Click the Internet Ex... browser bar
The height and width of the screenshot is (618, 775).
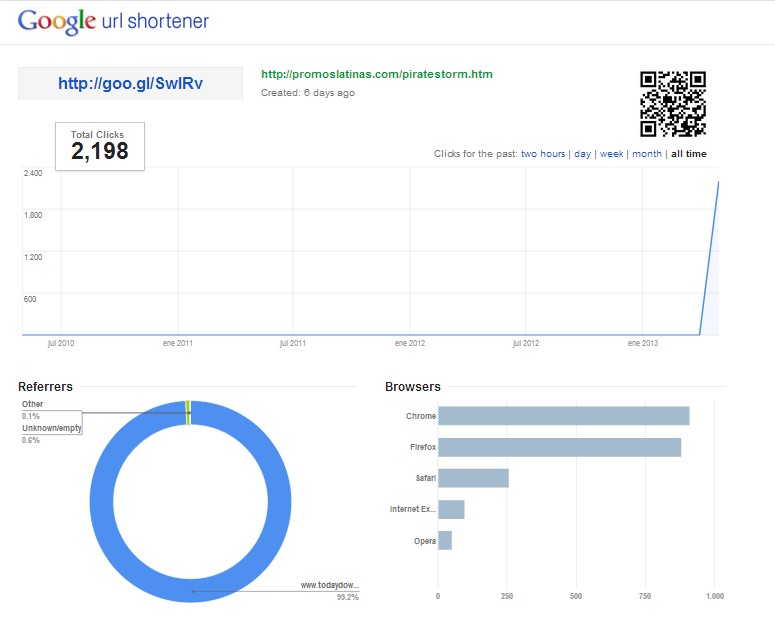[451, 509]
